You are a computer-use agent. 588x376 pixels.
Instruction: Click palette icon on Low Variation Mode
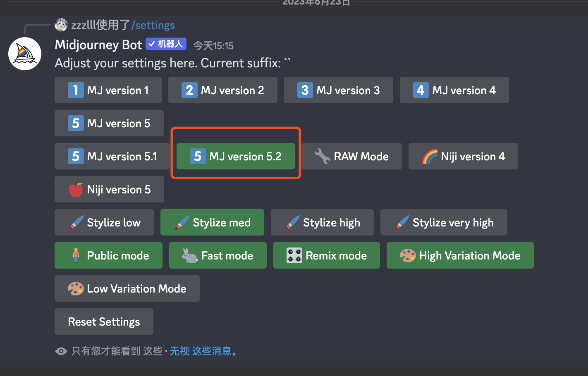click(76, 288)
